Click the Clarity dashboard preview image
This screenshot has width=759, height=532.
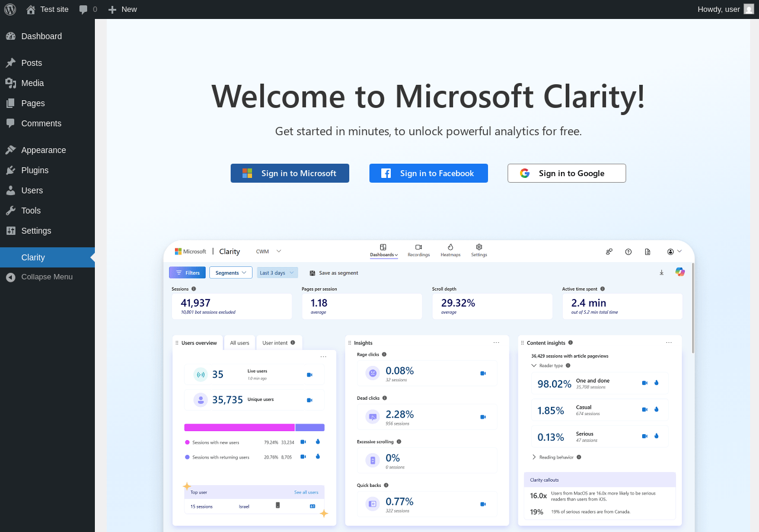point(429,386)
